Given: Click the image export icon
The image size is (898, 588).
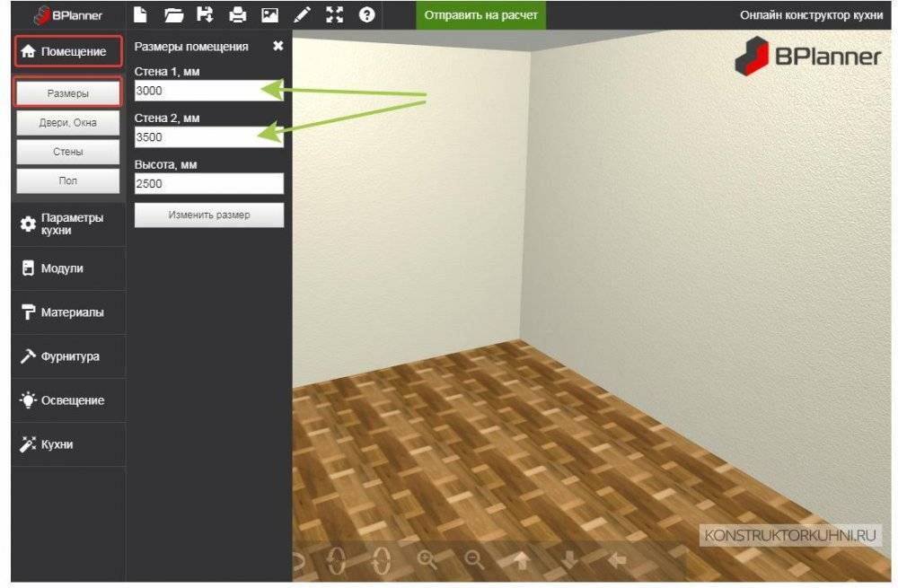Looking at the screenshot, I should [269, 14].
